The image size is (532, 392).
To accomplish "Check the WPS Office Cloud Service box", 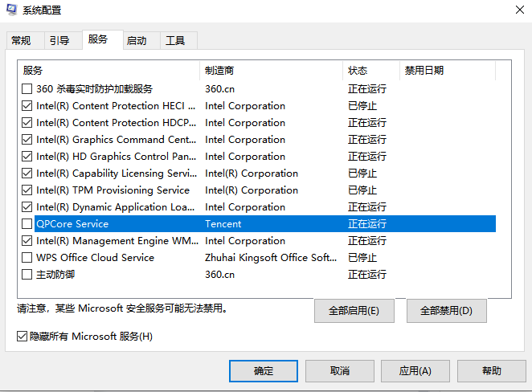I will click(x=27, y=258).
